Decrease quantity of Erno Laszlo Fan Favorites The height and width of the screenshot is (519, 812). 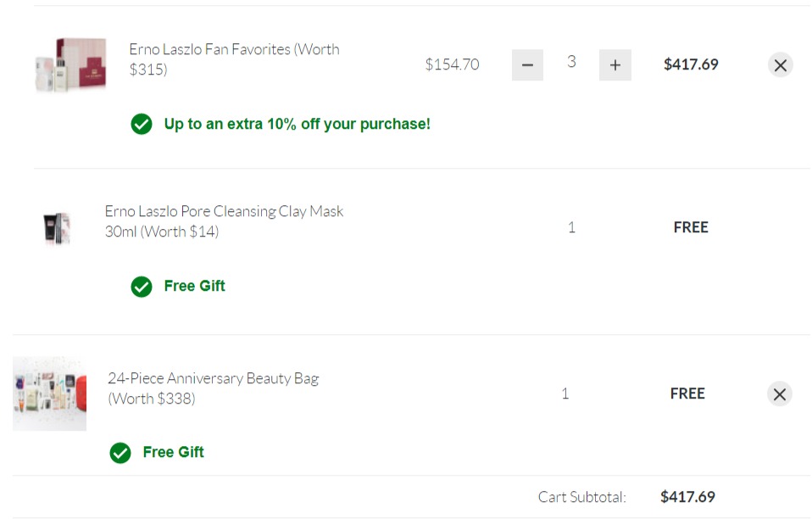(x=527, y=65)
